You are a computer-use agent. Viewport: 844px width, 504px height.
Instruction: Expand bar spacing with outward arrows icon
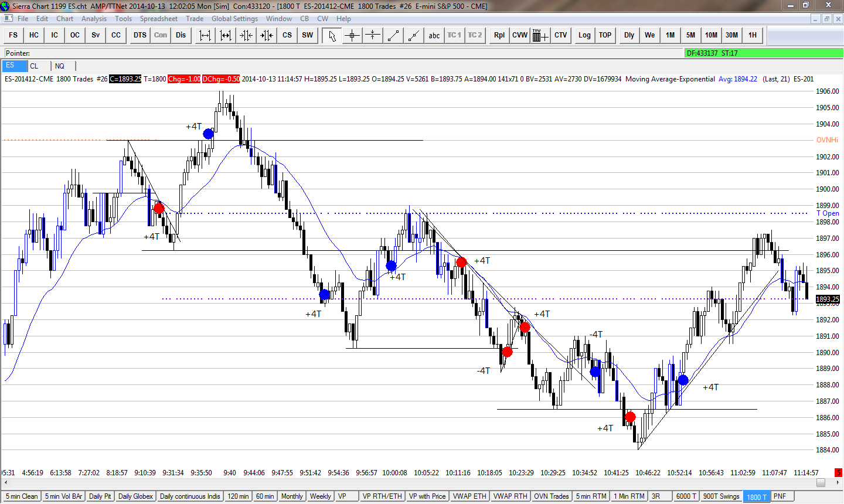tap(205, 35)
